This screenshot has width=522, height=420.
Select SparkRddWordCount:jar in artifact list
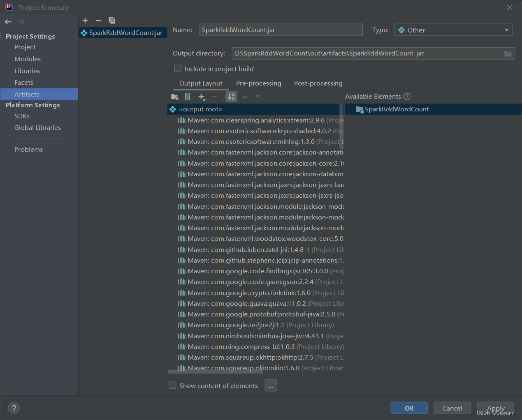[x=123, y=33]
